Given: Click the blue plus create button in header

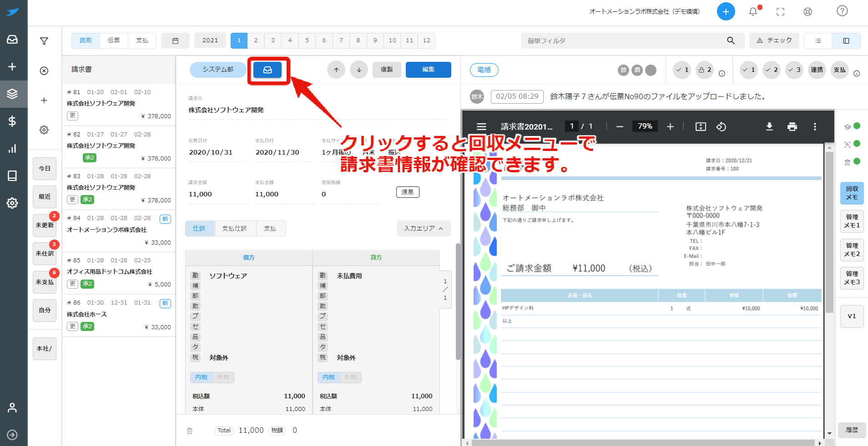Looking at the screenshot, I should (726, 11).
